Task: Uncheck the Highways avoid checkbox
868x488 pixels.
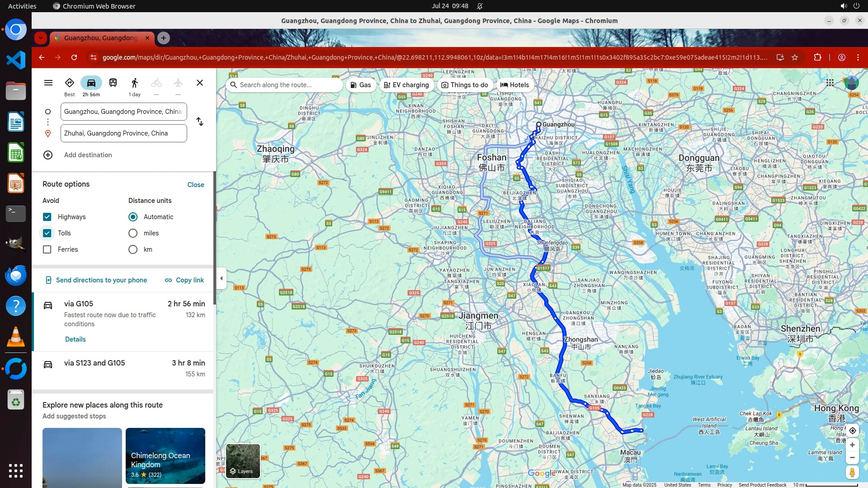Action: [x=47, y=217]
